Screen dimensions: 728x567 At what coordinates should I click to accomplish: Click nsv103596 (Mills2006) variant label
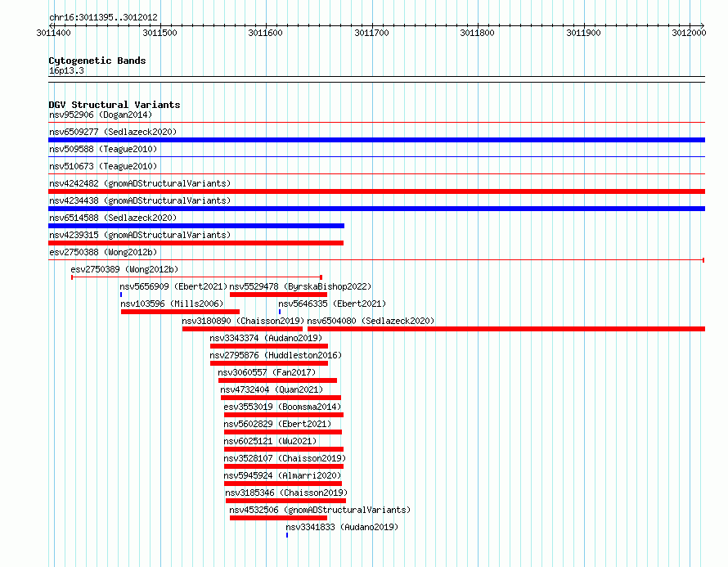(172, 304)
